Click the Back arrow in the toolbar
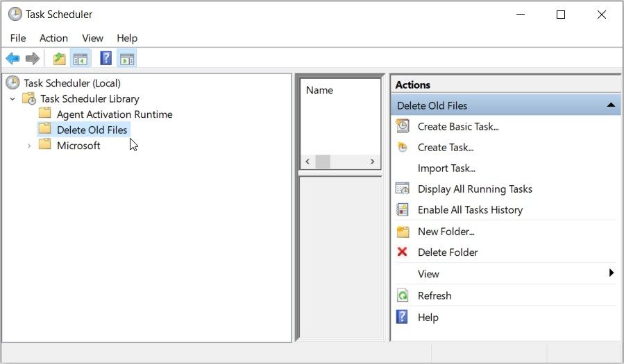624x364 pixels. click(12, 59)
